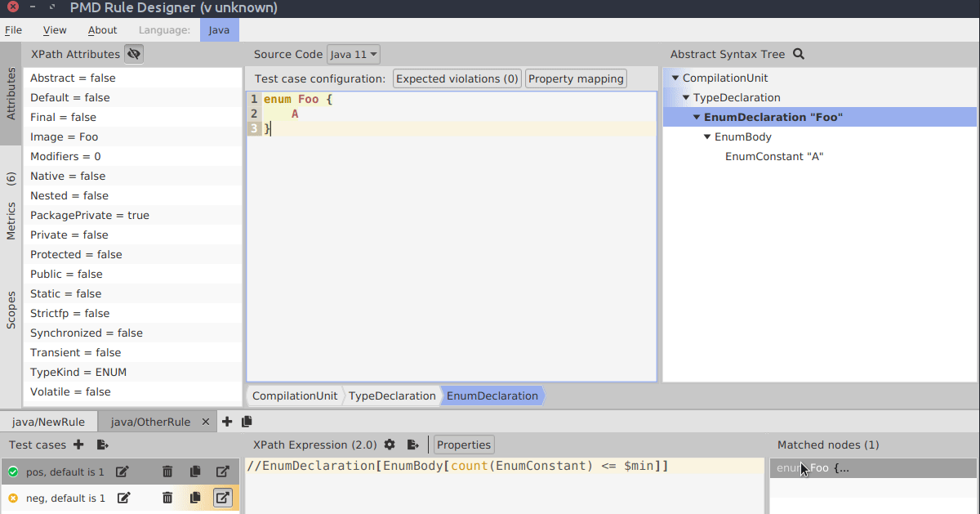Export the XPath expression to rule
The image size is (980, 514).
(413, 445)
